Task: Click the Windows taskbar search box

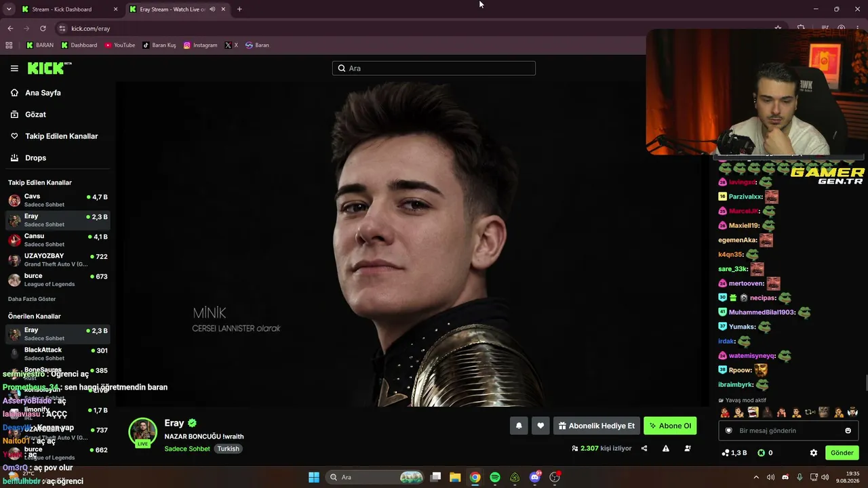Action: pyautogui.click(x=375, y=477)
